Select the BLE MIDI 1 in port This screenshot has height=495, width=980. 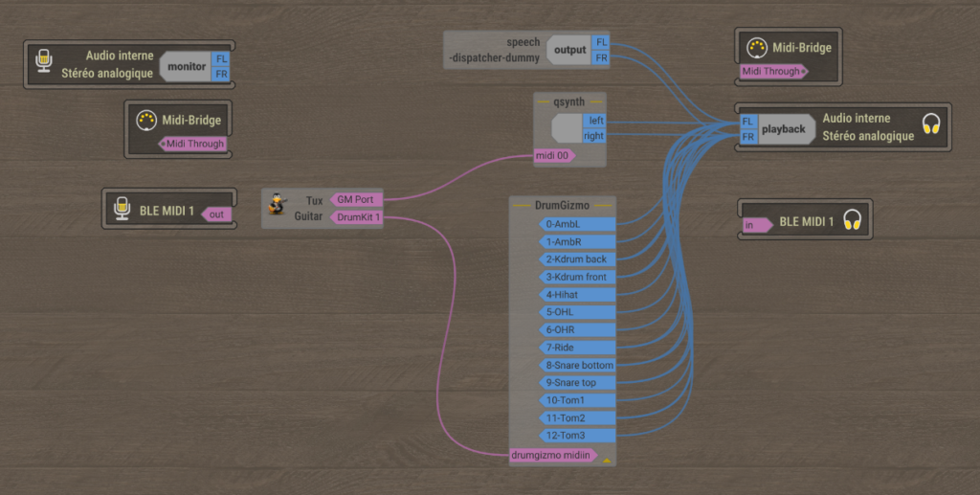click(x=757, y=225)
